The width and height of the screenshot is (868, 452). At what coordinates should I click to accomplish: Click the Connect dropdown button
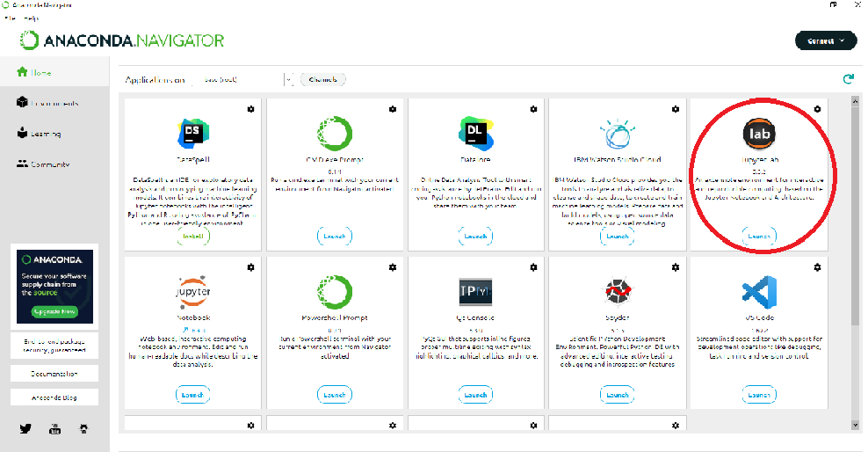[x=825, y=40]
